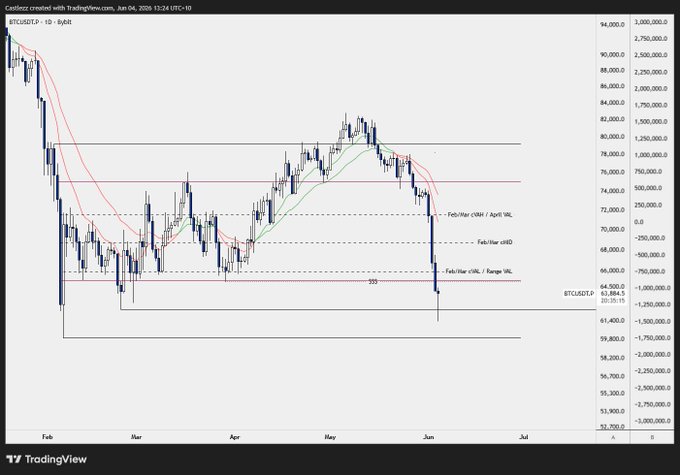Screen dimensions: 680x475
Task: Click the -1,500,000.0 label on right axis
Action: [652, 321]
